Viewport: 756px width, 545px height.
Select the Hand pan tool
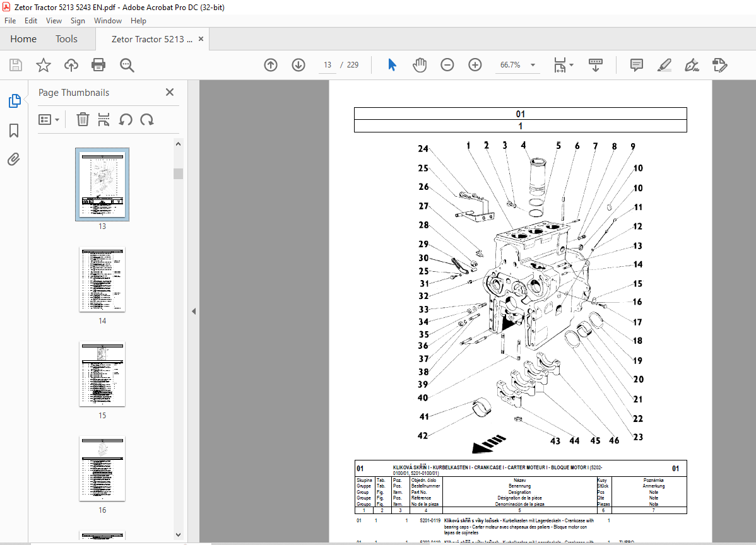click(420, 65)
